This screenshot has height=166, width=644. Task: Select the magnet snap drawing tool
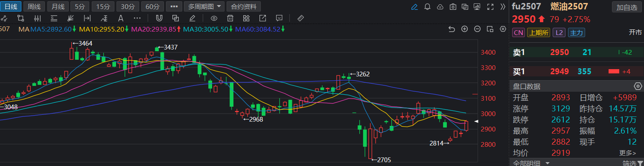coord(159,18)
